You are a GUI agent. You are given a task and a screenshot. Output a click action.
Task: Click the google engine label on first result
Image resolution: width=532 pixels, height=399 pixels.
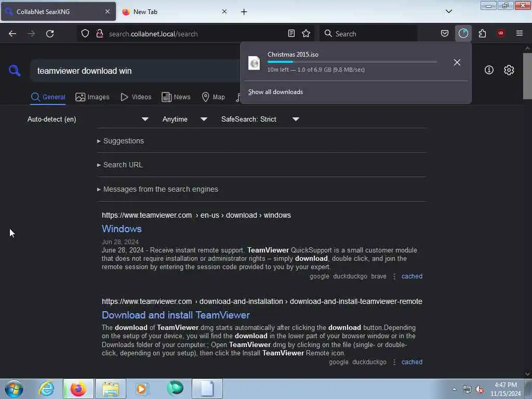tap(320, 276)
